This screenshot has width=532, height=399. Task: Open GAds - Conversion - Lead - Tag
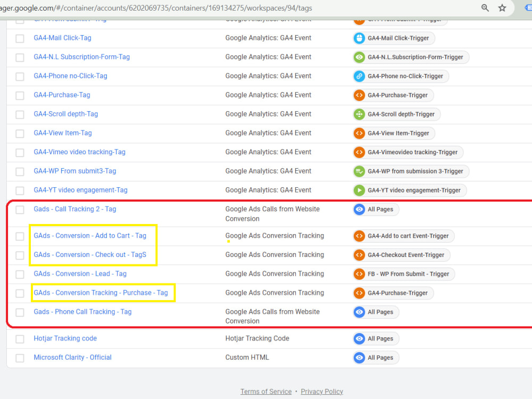pyautogui.click(x=80, y=273)
